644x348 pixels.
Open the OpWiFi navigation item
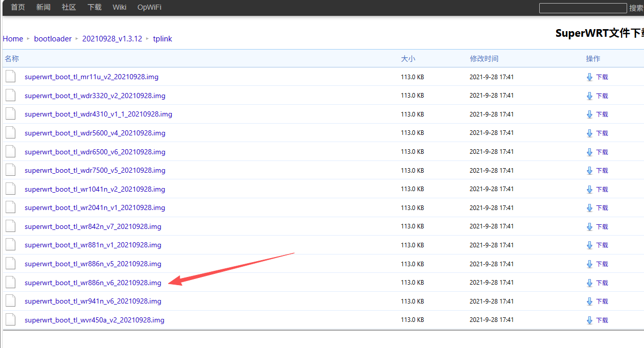[149, 7]
